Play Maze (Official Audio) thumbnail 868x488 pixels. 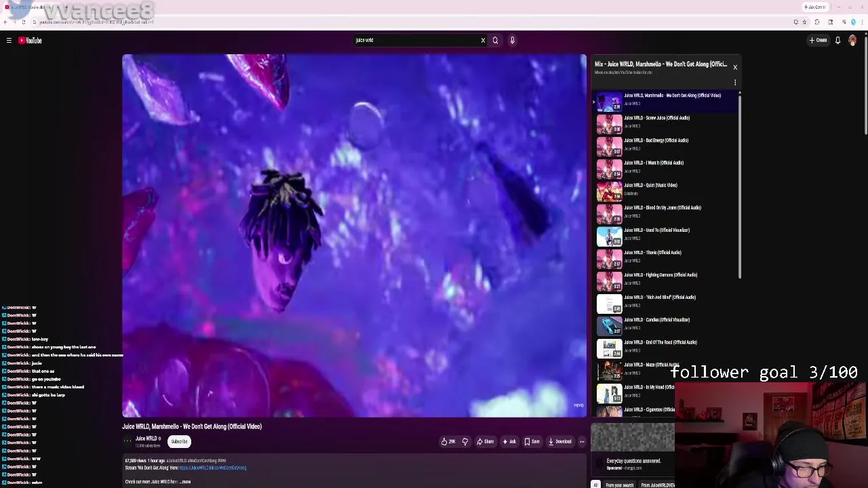click(x=609, y=371)
